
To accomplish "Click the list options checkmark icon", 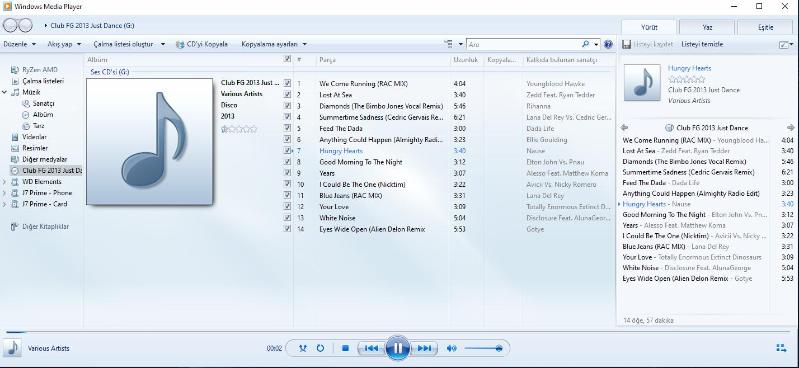I will click(785, 45).
